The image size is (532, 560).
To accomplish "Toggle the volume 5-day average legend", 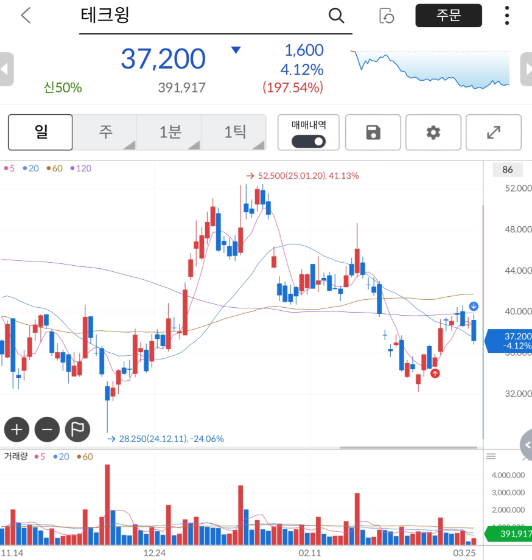I will point(40,456).
